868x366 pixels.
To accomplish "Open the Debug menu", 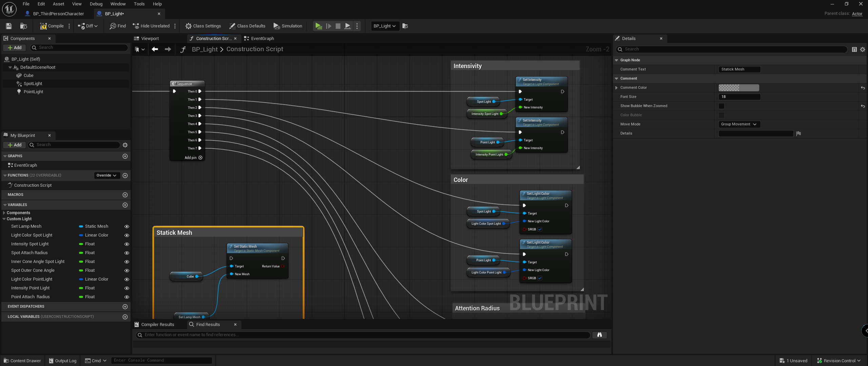I will click(x=96, y=4).
